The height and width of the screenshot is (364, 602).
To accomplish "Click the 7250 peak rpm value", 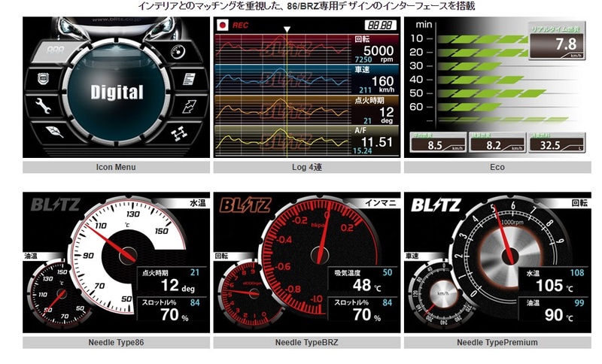I will tap(363, 59).
